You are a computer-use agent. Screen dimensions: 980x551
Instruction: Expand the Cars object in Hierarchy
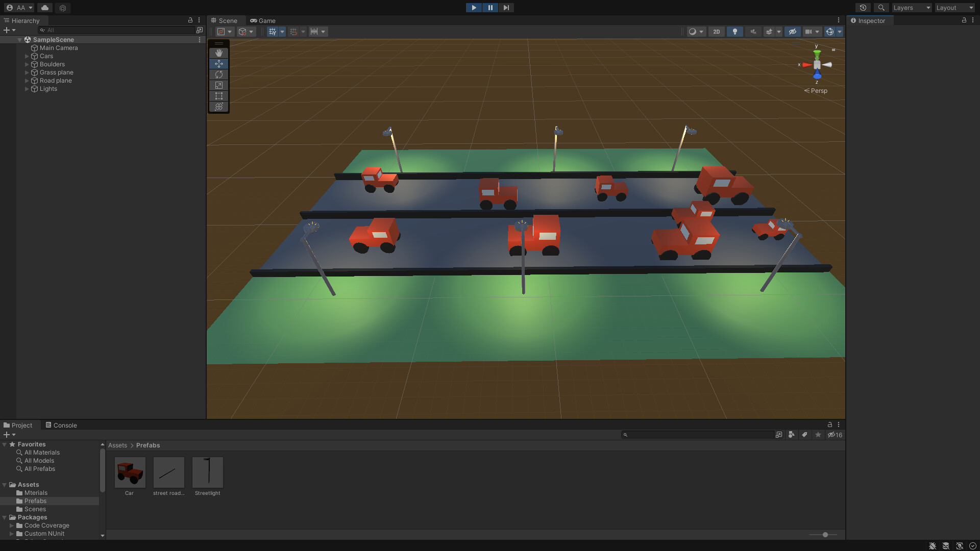[x=27, y=56]
